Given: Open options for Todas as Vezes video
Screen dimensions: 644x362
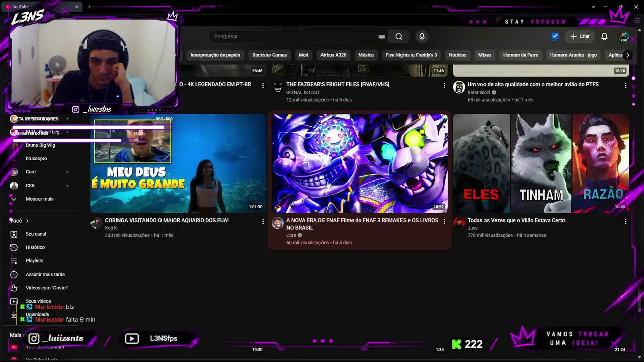Looking at the screenshot, I should [626, 222].
